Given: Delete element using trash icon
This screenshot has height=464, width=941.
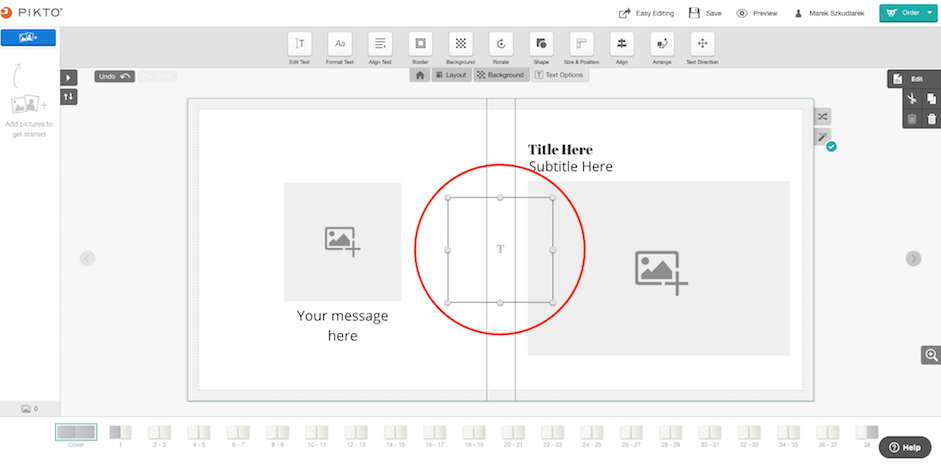Looking at the screenshot, I should (931, 119).
